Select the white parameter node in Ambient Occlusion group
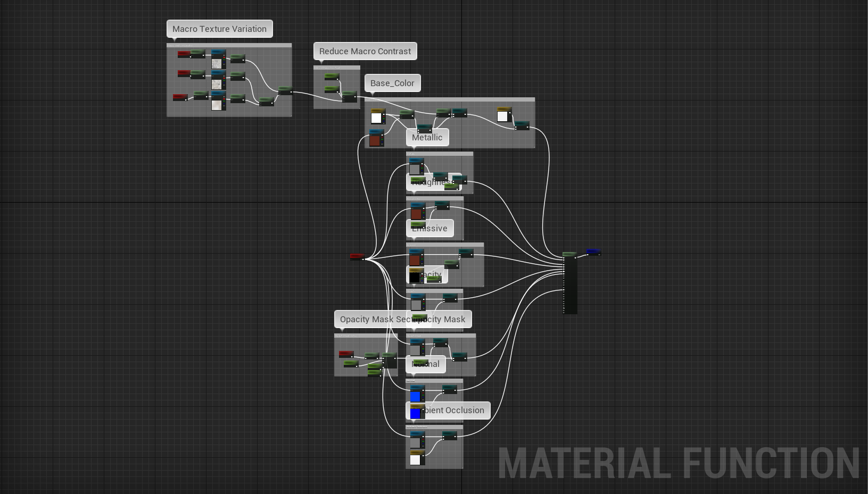The width and height of the screenshot is (868, 494). click(417, 458)
